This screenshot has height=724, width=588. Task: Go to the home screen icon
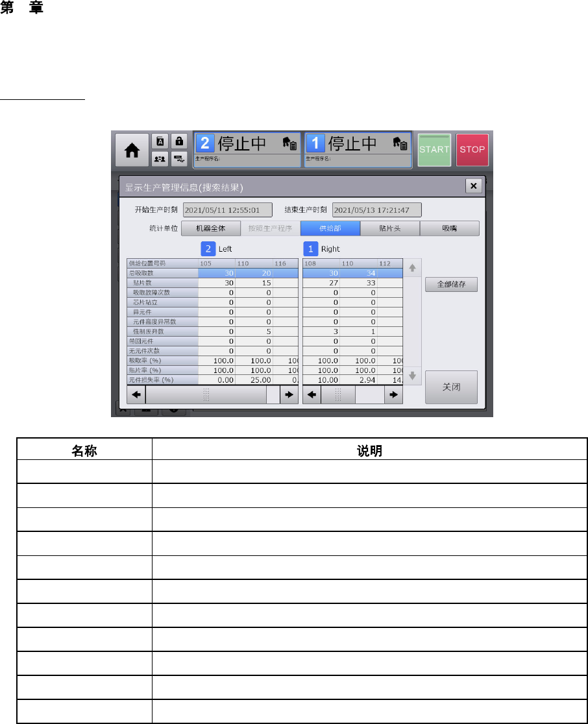click(132, 150)
